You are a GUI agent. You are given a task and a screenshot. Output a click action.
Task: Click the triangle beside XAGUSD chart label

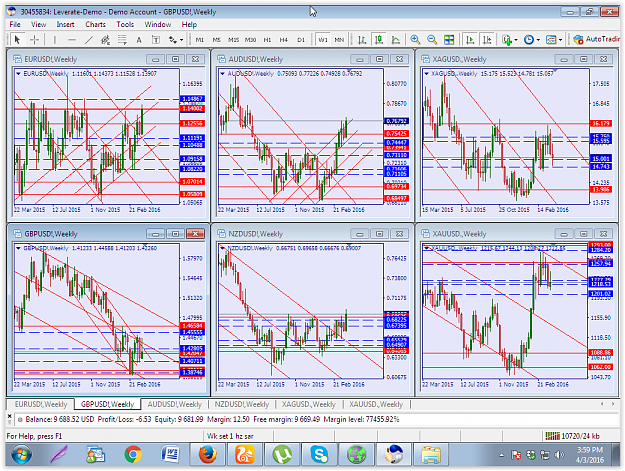click(426, 74)
